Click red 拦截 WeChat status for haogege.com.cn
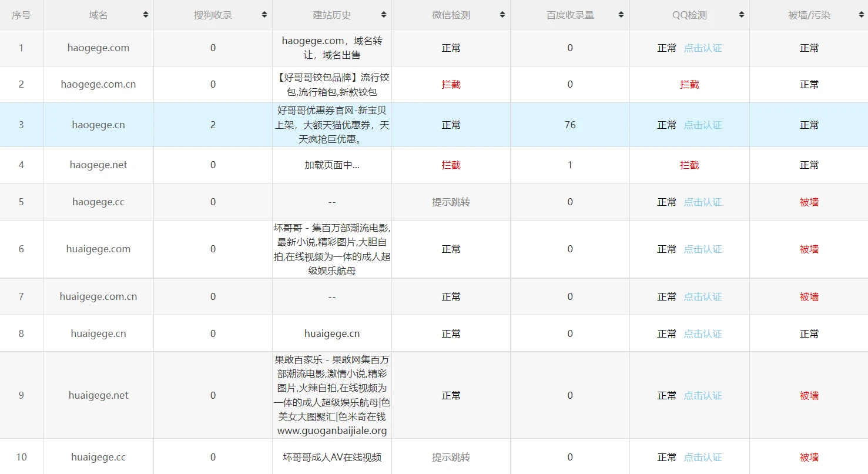Screen dimensions: 868x474 [451, 85]
